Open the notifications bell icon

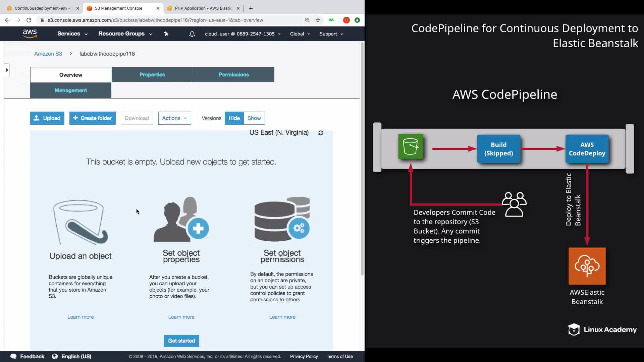(x=192, y=34)
